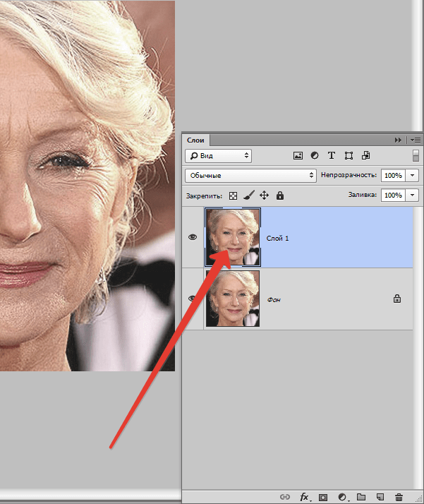Filter for type layers T icon
The height and width of the screenshot is (504, 424).
(332, 155)
